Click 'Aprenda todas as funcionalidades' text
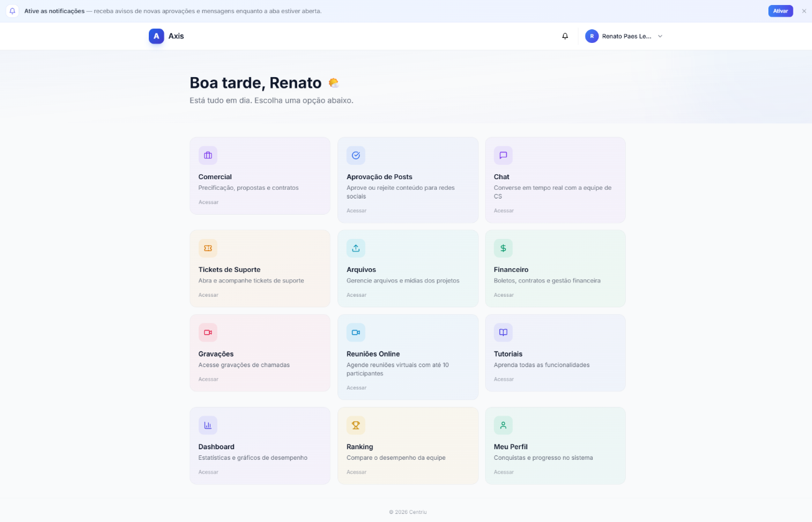The width and height of the screenshot is (812, 522). click(542, 365)
